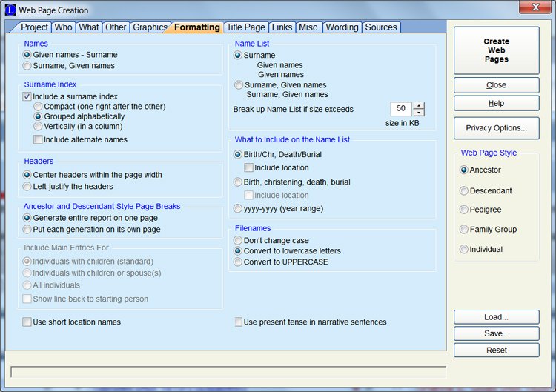This screenshot has width=556, height=392.
Task: Toggle Include a surname index checkbox
Action: coord(70,96)
